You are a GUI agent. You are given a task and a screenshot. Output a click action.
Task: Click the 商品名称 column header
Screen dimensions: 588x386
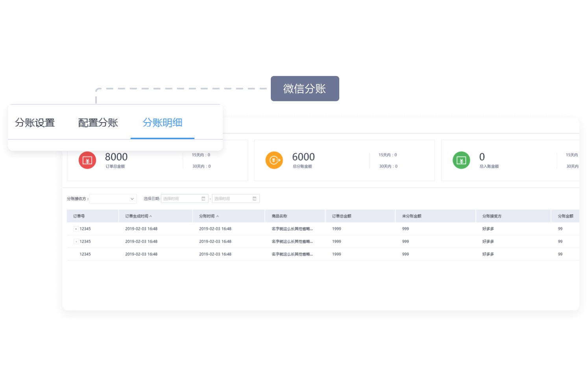pos(279,216)
